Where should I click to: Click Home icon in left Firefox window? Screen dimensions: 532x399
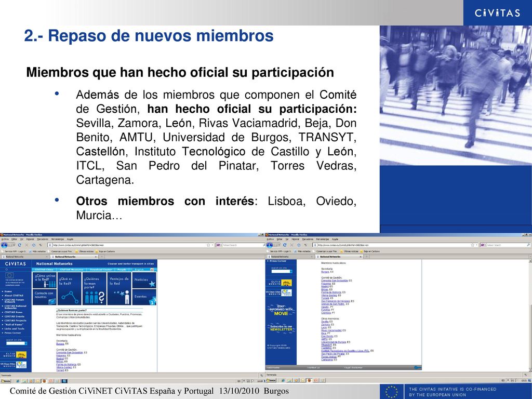pyautogui.click(x=34, y=245)
